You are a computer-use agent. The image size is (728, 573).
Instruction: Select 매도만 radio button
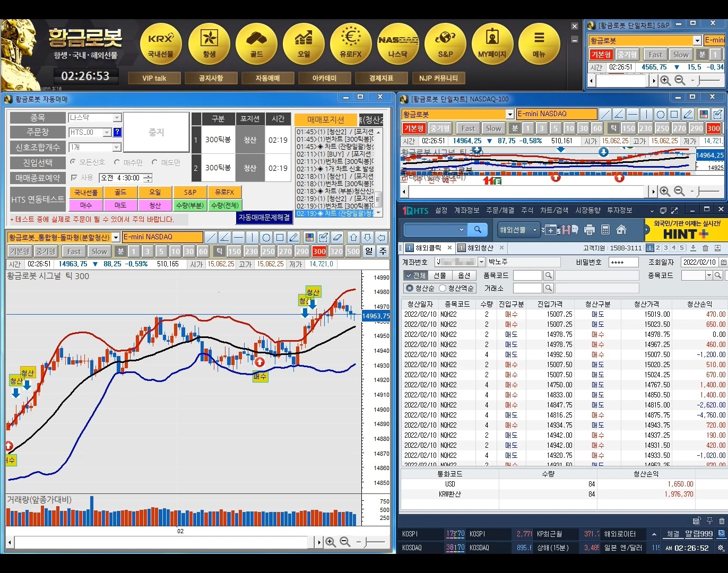point(154,162)
